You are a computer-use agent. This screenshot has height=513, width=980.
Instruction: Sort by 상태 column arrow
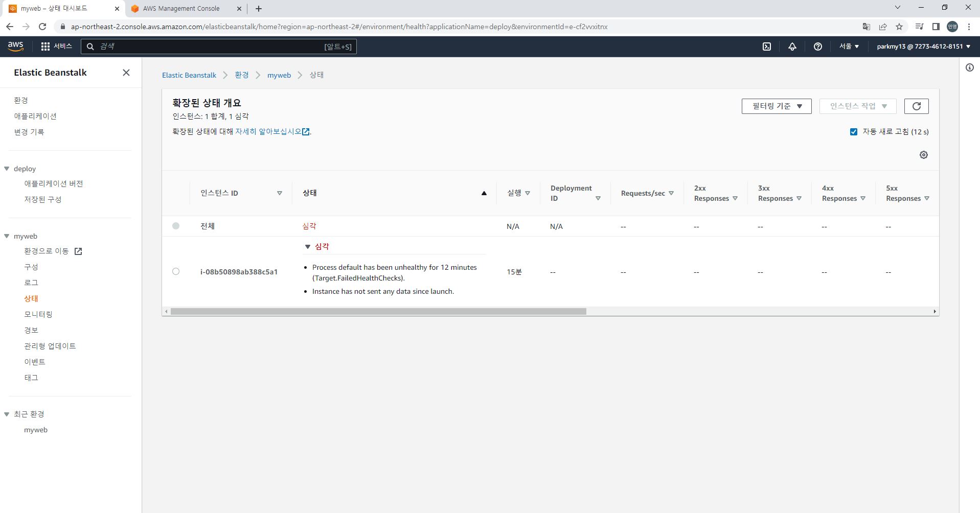[x=484, y=193]
